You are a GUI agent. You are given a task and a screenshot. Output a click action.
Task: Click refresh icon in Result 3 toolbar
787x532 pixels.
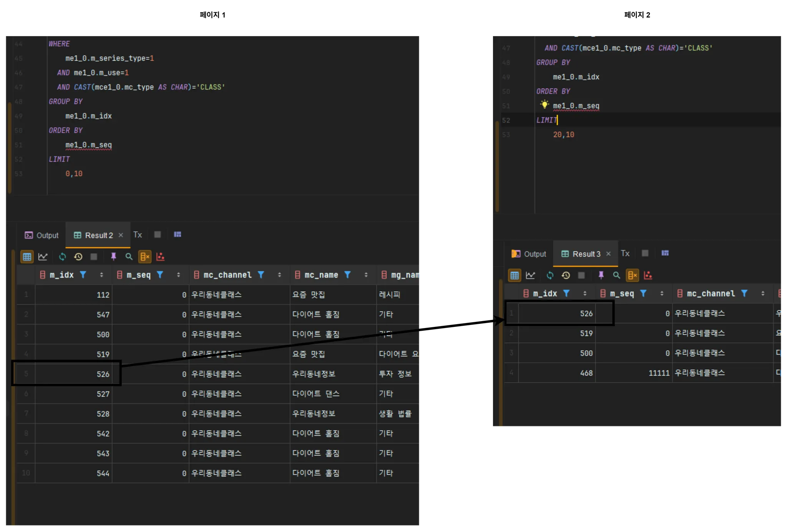(x=550, y=275)
